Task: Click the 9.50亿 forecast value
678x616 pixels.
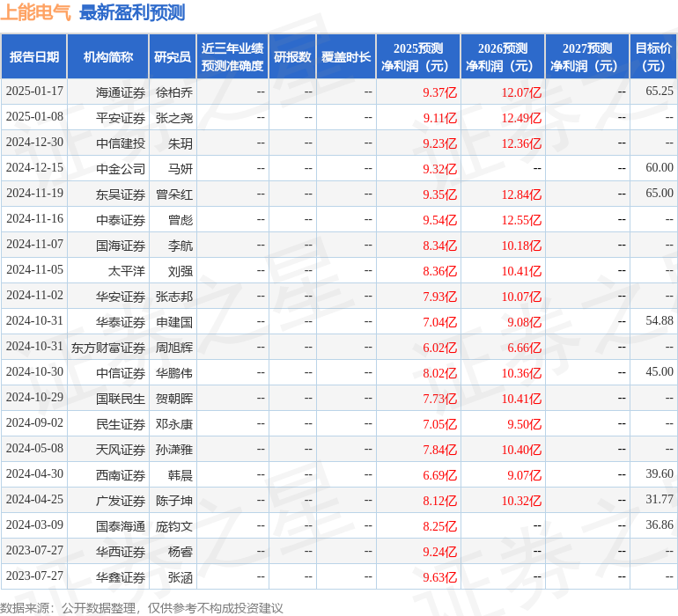Action: (525, 424)
